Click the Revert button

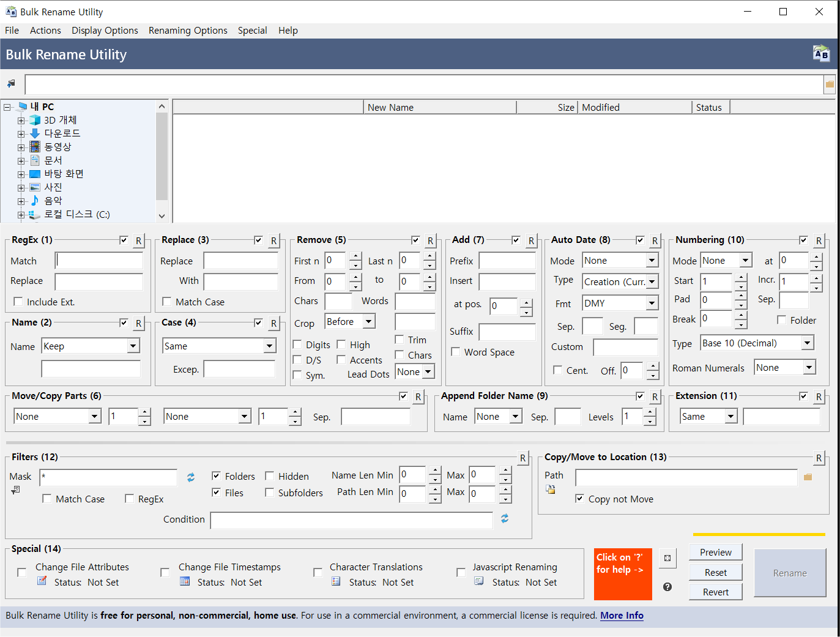(x=716, y=592)
